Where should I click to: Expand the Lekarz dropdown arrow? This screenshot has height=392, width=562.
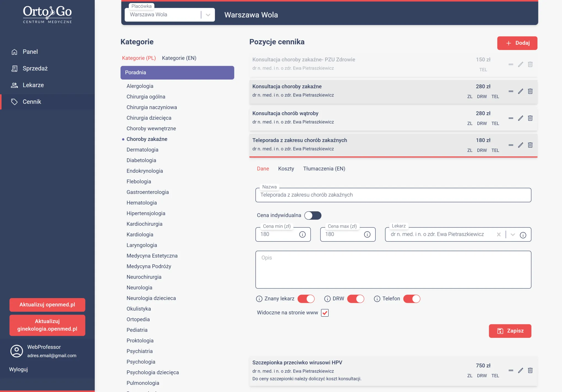click(512, 235)
